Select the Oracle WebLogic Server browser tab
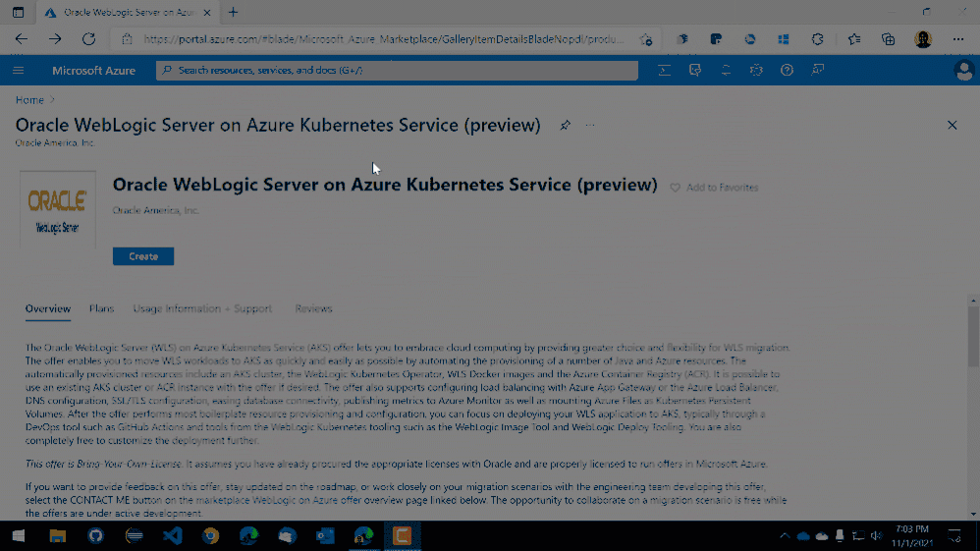The height and width of the screenshot is (551, 980). click(x=127, y=12)
